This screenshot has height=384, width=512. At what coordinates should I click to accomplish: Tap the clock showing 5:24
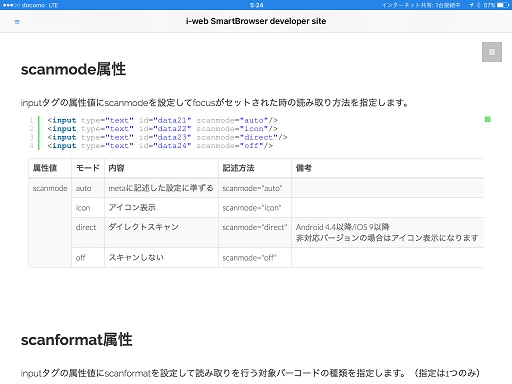coord(256,5)
